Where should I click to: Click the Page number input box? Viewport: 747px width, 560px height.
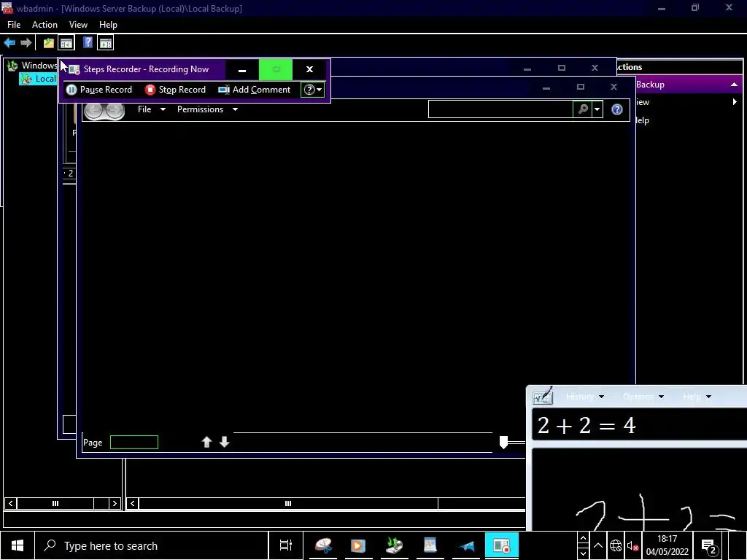(134, 443)
